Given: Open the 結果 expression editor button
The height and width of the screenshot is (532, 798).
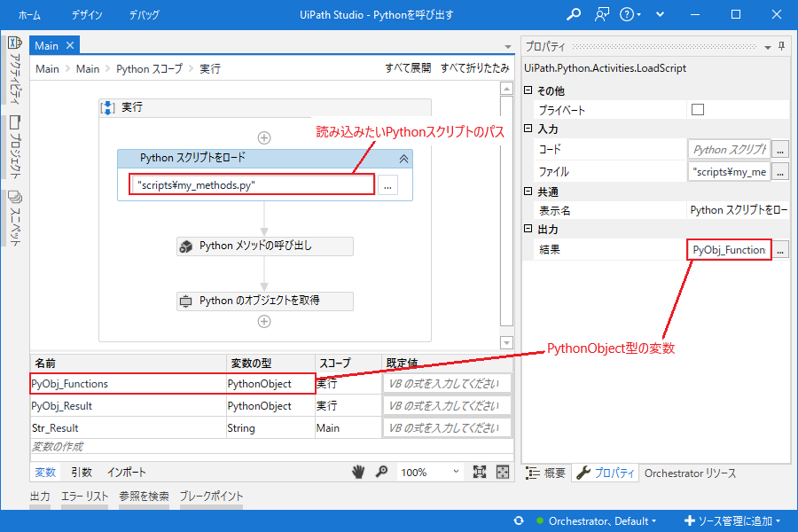Looking at the screenshot, I should (x=780, y=250).
